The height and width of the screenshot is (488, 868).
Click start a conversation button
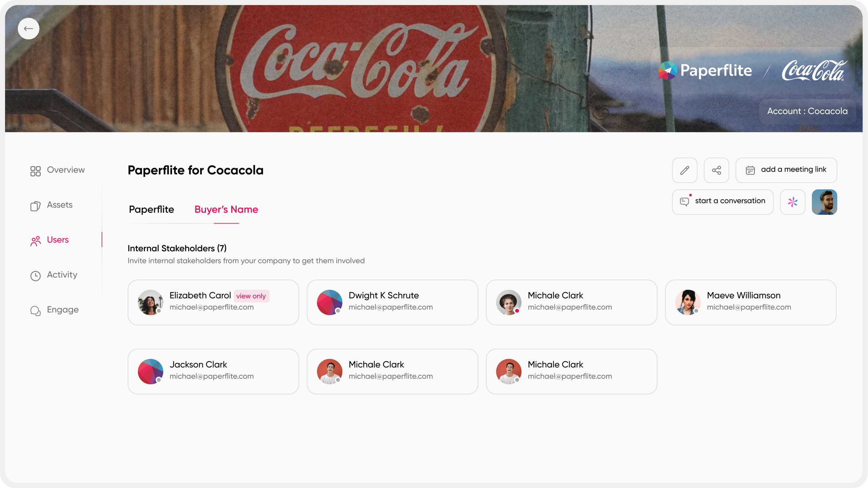[723, 202]
